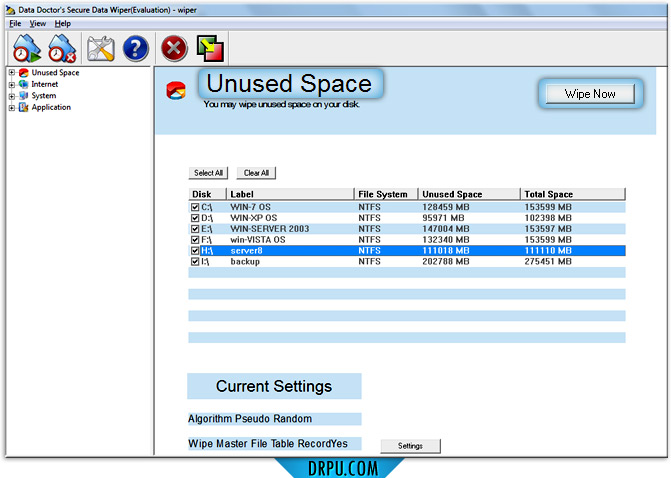The image size is (671, 478).
Task: Click the Unused Space header logo icon
Action: (x=176, y=90)
